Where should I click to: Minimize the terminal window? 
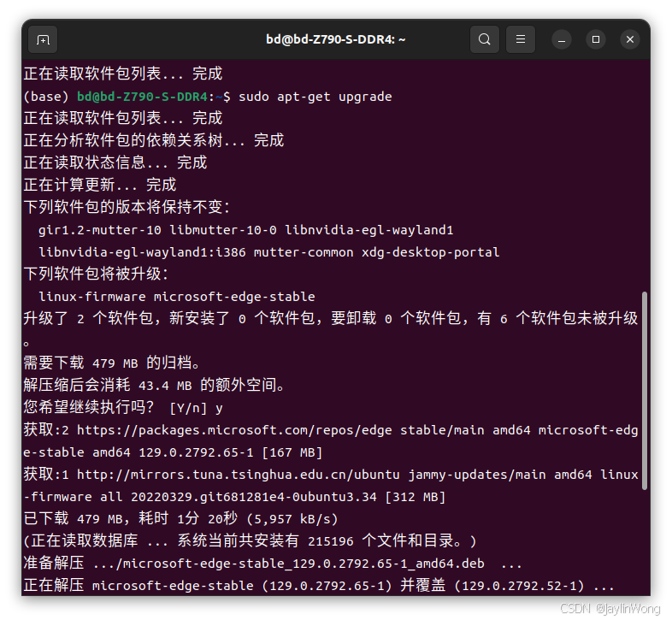pos(562,40)
